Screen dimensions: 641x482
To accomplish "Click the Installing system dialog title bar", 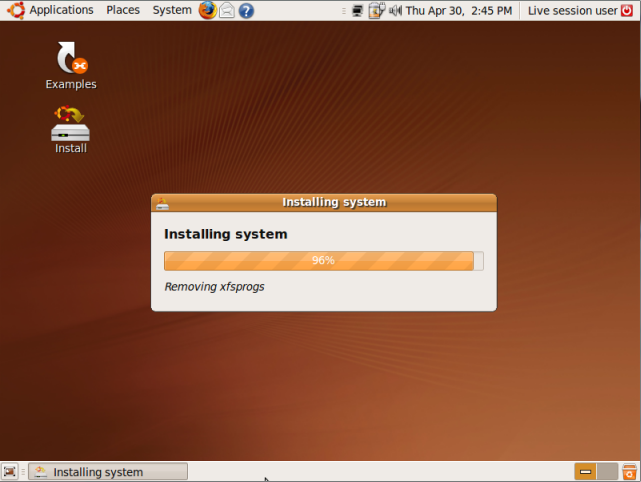I will coord(324,203).
